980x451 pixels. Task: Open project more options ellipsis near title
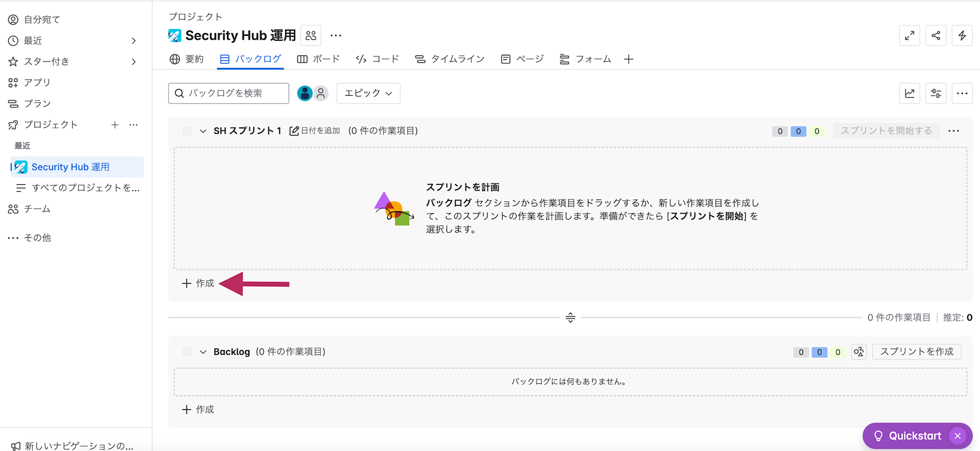pos(336,35)
